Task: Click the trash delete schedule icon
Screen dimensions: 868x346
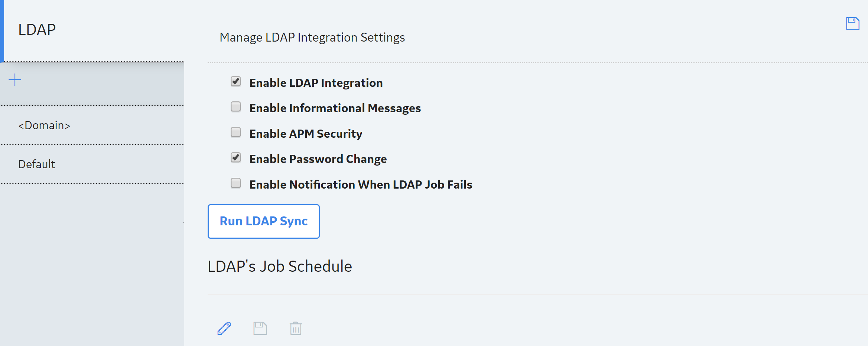Action: coord(296,328)
